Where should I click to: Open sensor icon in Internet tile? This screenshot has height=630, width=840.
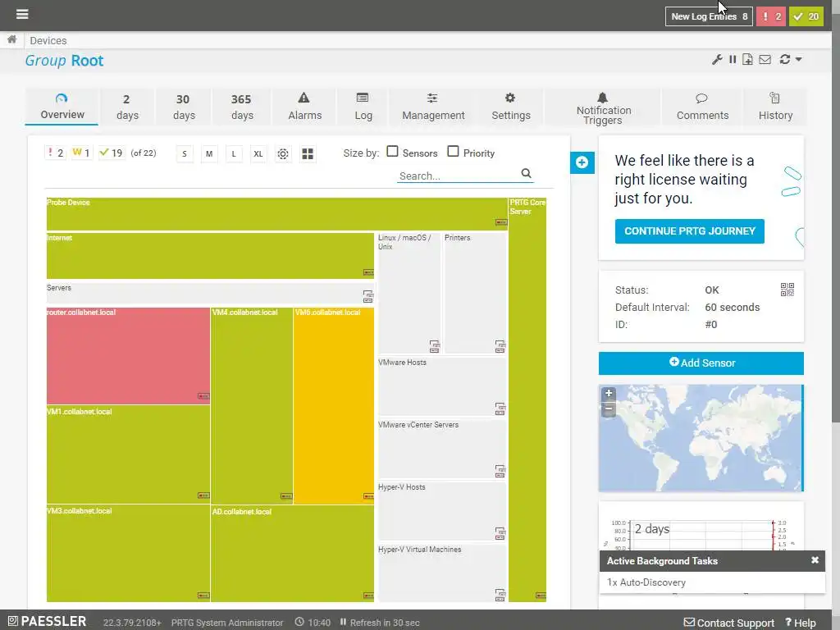click(368, 272)
